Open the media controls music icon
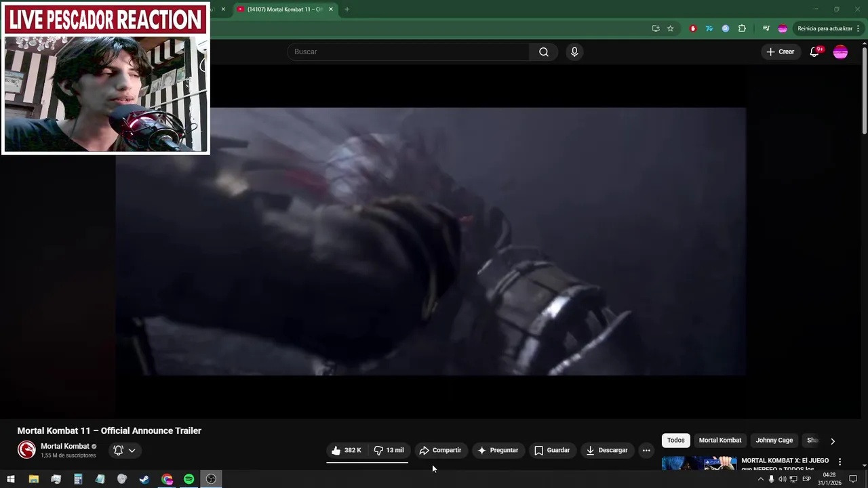This screenshot has width=868, height=488. (x=766, y=28)
